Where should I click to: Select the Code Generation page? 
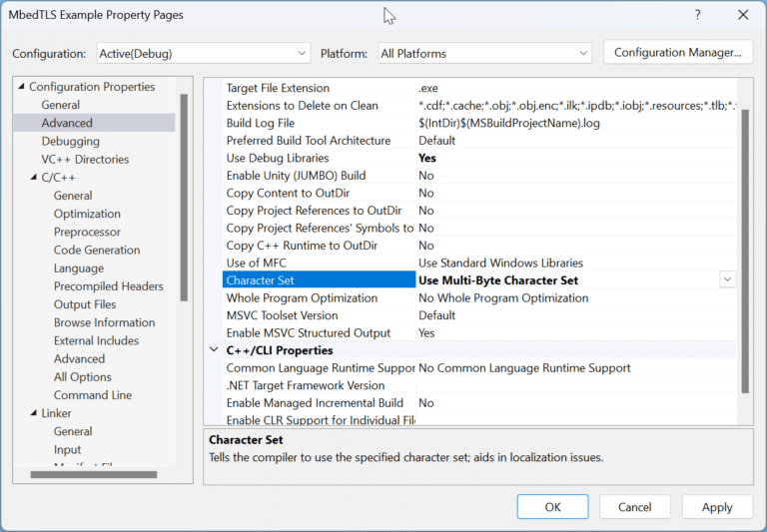tap(97, 250)
